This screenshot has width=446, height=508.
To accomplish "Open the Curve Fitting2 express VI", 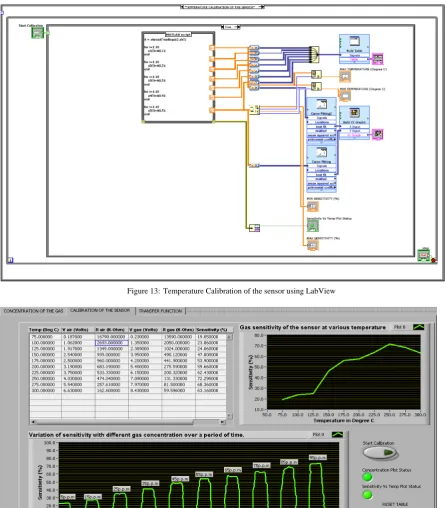I will pyautogui.click(x=321, y=121).
